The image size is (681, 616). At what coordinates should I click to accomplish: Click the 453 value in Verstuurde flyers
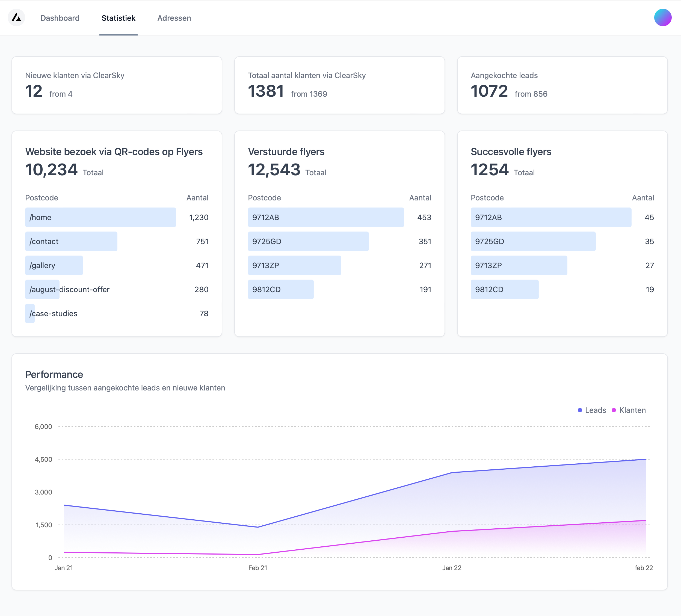pos(424,217)
